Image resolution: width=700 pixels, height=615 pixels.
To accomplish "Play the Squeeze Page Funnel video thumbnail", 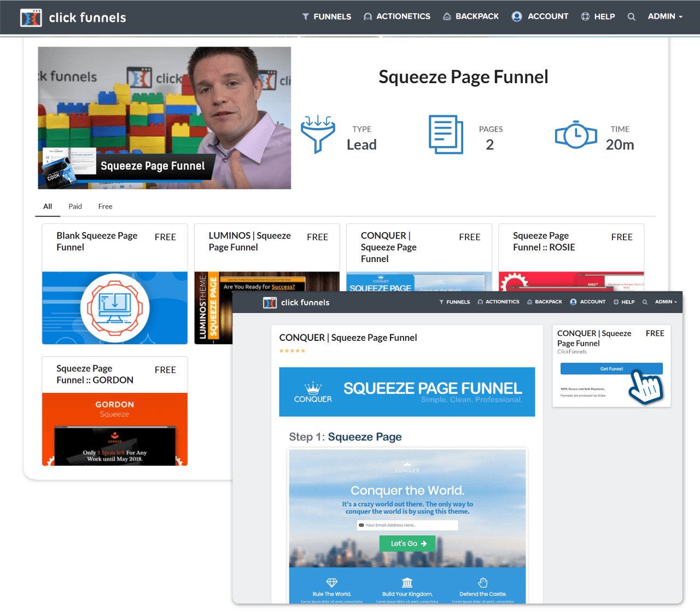I will point(164,118).
